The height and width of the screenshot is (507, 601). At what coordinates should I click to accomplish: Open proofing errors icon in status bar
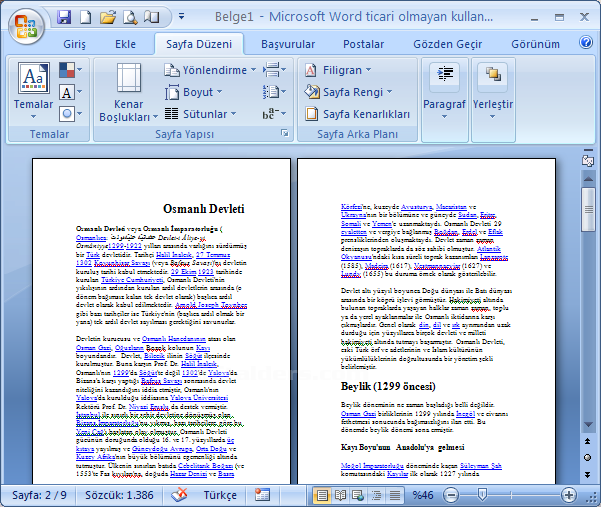click(x=179, y=495)
